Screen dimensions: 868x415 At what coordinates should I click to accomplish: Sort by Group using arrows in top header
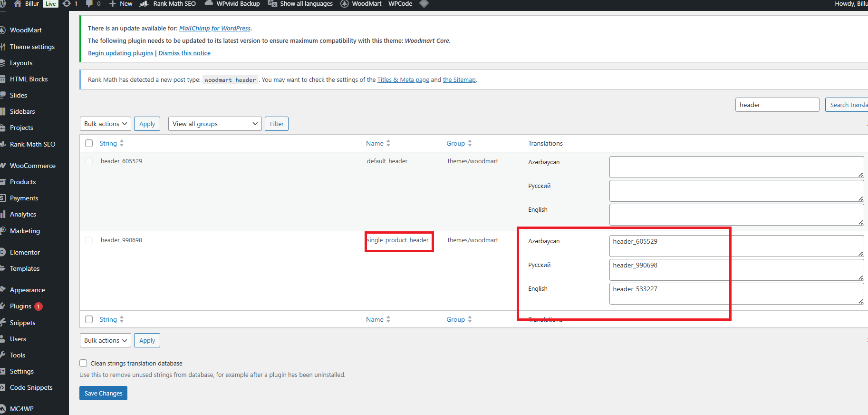pyautogui.click(x=470, y=143)
